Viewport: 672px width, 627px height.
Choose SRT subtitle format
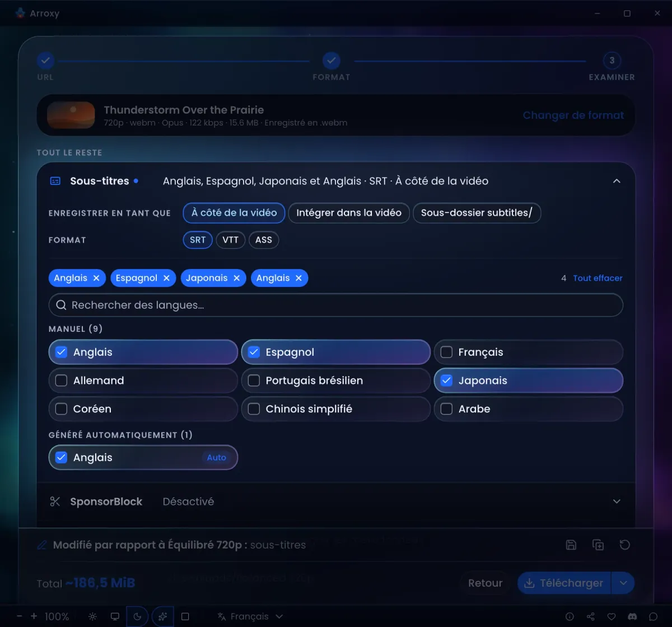pos(198,240)
